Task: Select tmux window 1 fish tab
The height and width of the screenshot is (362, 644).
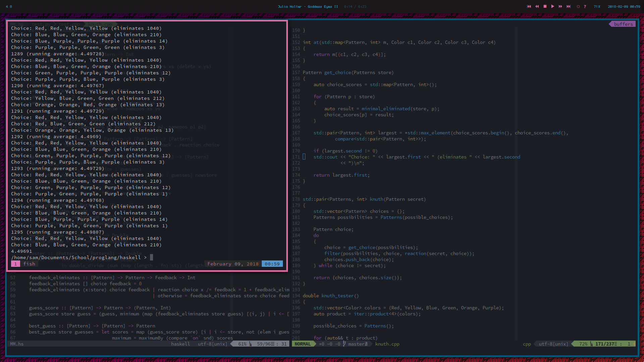Action: point(25,264)
